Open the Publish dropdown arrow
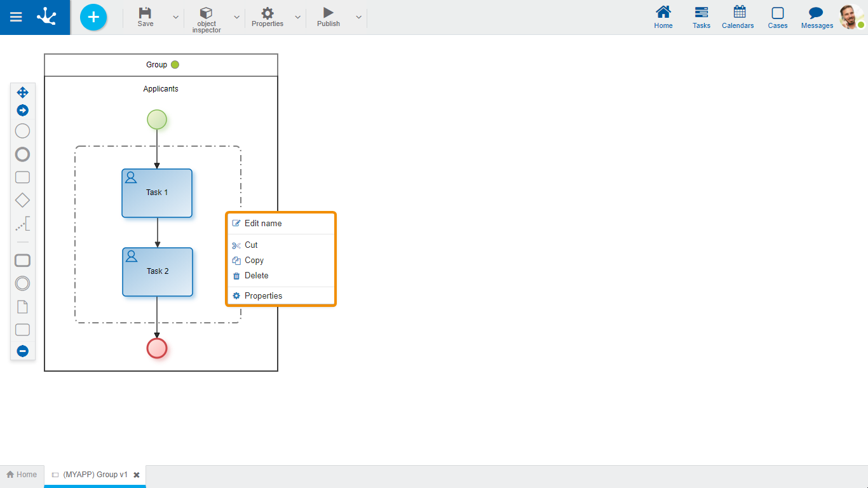Image resolution: width=868 pixels, height=488 pixels. (359, 17)
